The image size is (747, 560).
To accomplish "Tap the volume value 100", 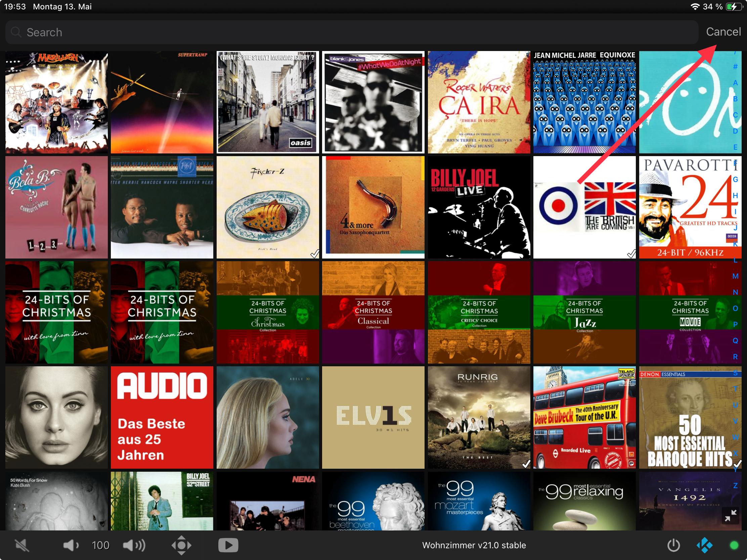I will point(101,545).
